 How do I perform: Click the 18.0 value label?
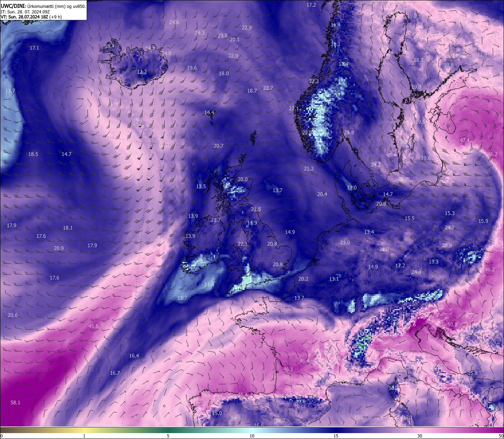224,73
